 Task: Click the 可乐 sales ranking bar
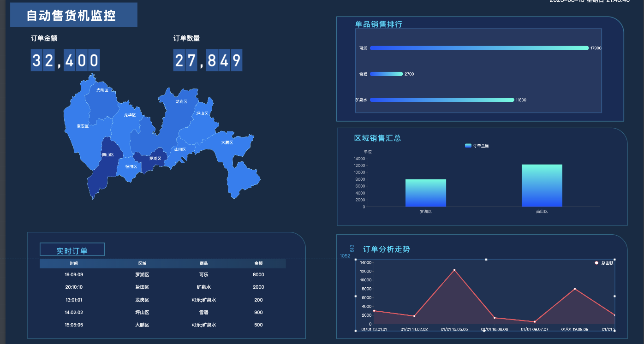(x=479, y=48)
